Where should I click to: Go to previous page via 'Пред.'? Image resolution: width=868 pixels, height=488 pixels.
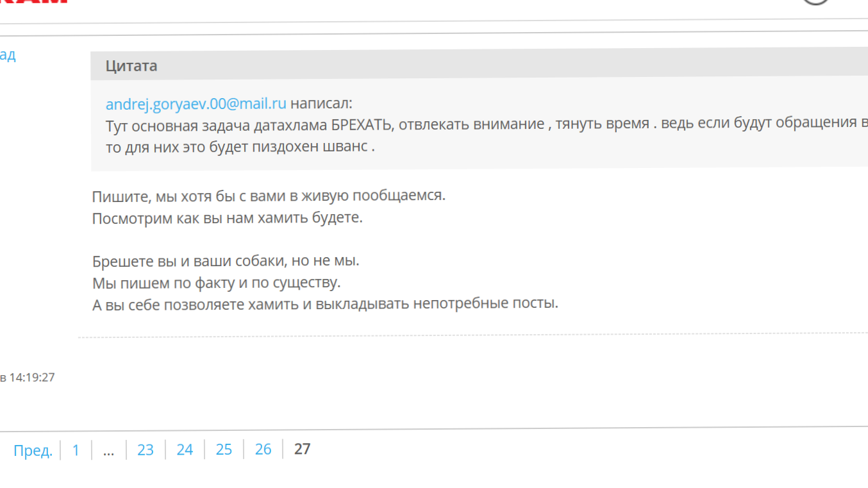click(33, 450)
